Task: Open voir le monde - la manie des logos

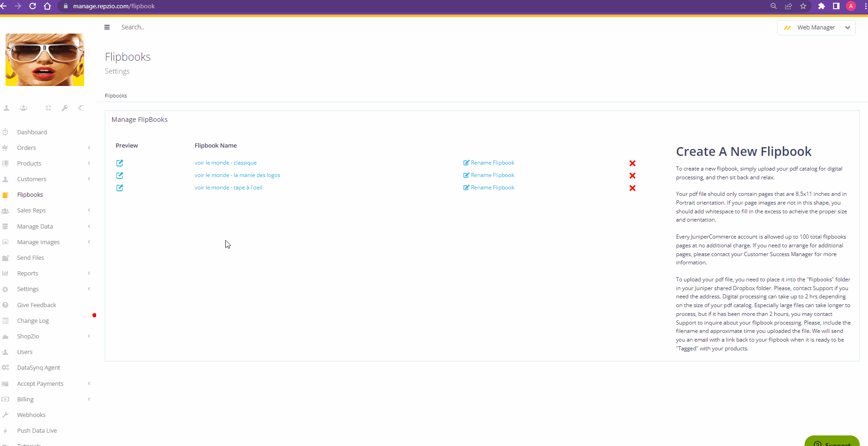Action: [x=237, y=175]
